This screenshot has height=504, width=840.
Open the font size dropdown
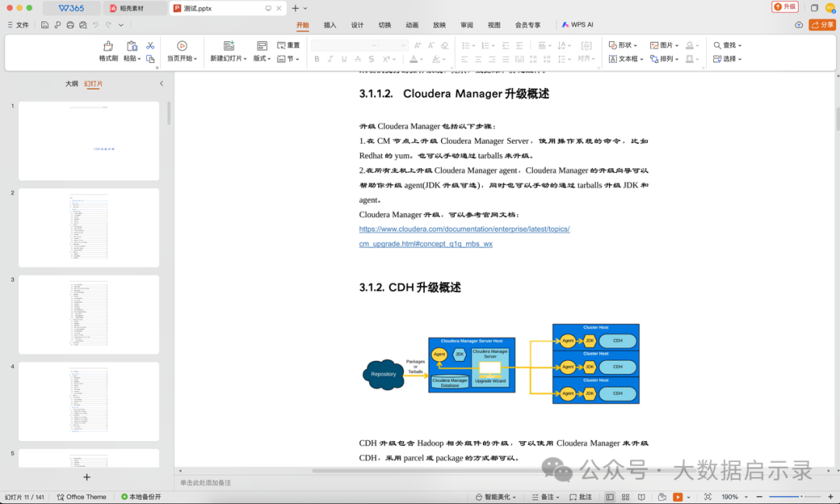point(404,46)
